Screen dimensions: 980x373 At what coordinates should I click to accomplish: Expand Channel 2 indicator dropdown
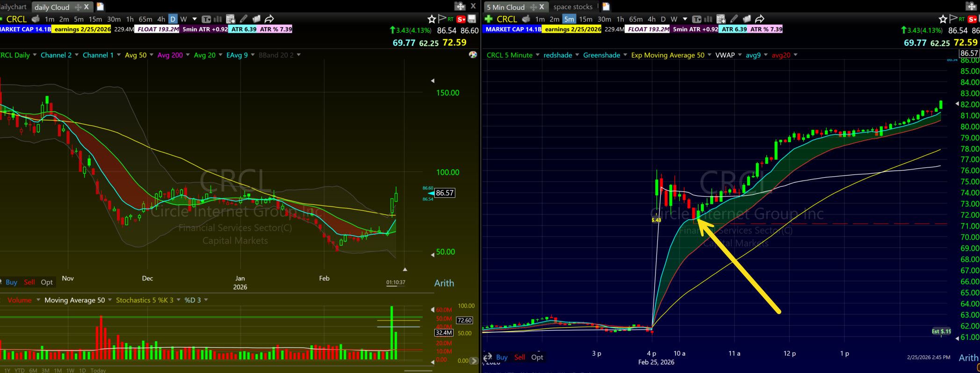pos(76,55)
